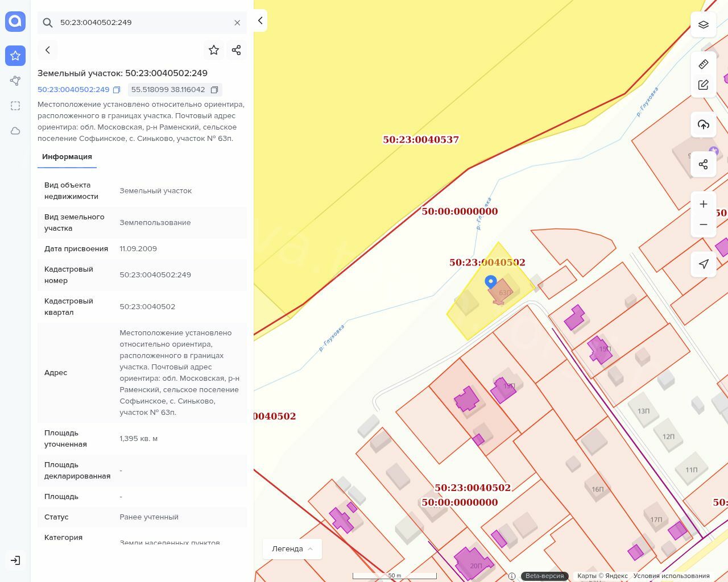The width and height of the screenshot is (728, 582).
Task: Share the map via right toolbar
Action: (704, 164)
